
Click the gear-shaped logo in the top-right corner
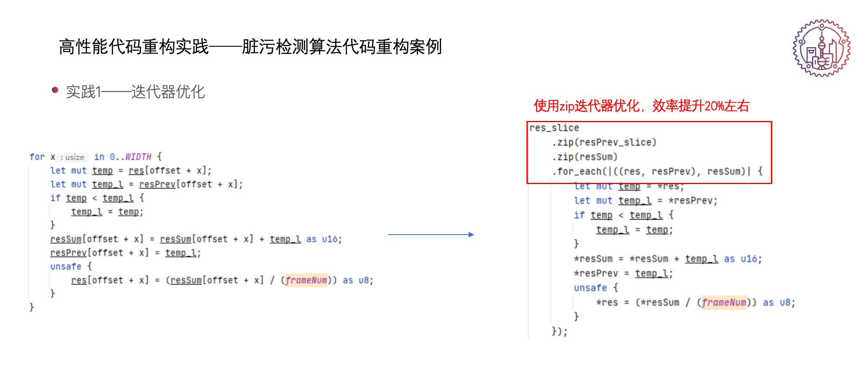pyautogui.click(x=821, y=48)
